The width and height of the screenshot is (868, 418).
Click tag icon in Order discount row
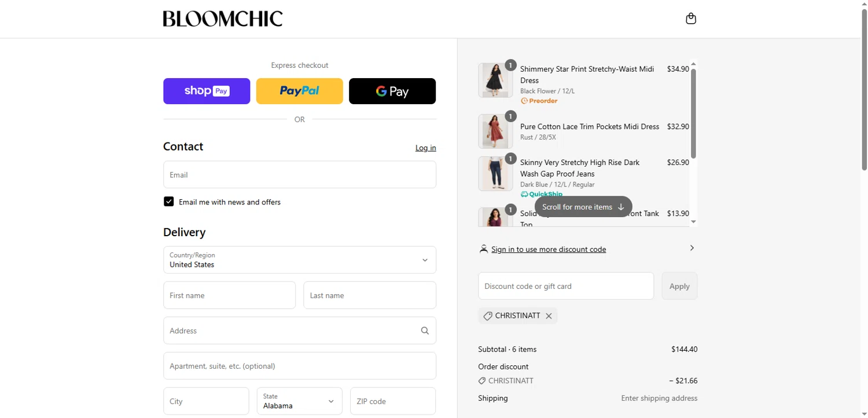pos(482,381)
